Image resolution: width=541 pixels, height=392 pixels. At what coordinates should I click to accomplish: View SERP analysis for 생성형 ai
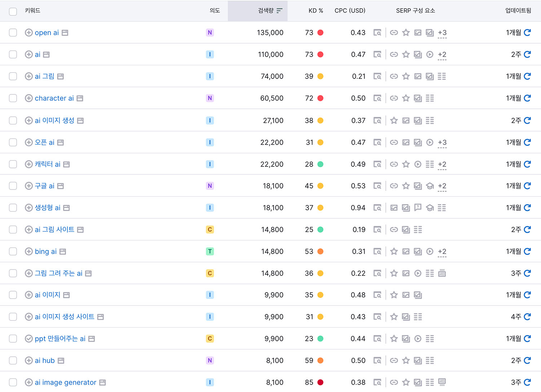pyautogui.click(x=377, y=208)
